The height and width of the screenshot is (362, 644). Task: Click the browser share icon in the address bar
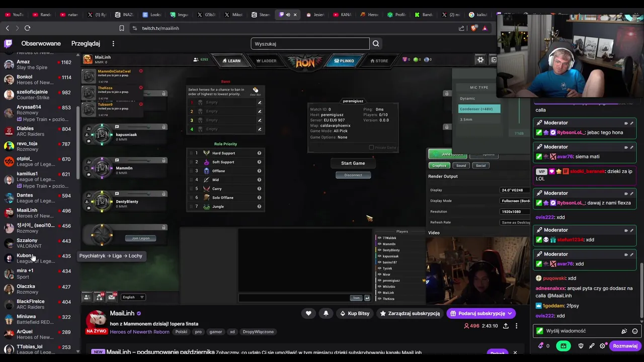click(x=461, y=28)
